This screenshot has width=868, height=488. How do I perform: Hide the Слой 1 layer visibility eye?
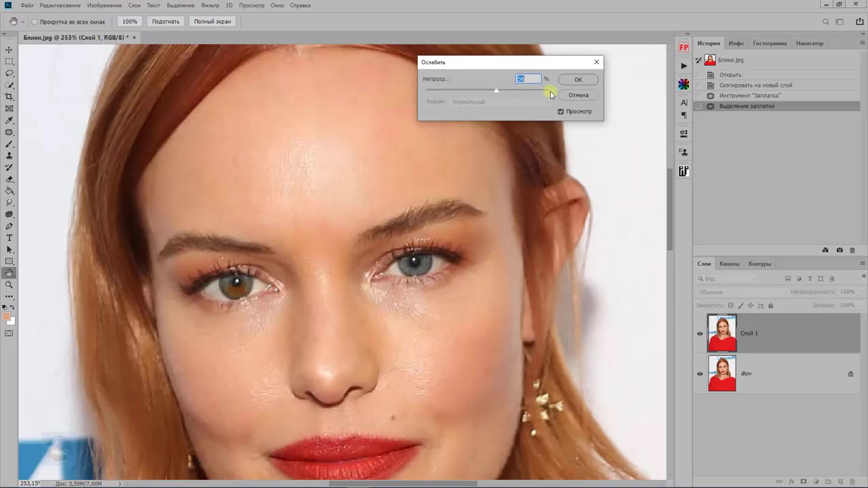[700, 333]
